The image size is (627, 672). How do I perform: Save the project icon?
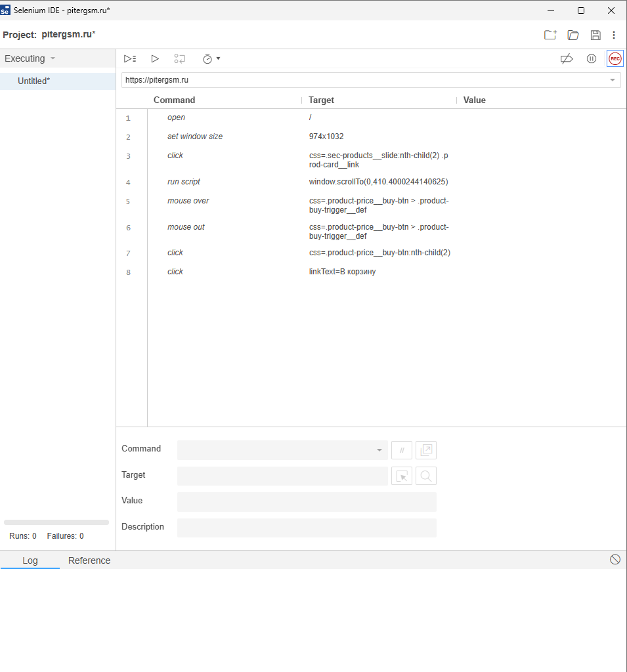click(595, 35)
